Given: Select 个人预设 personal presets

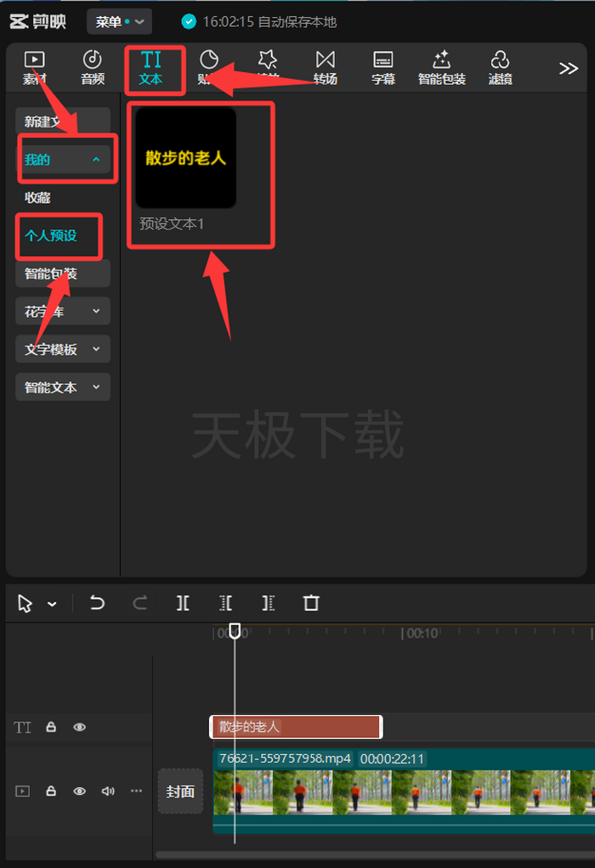Looking at the screenshot, I should (x=51, y=235).
